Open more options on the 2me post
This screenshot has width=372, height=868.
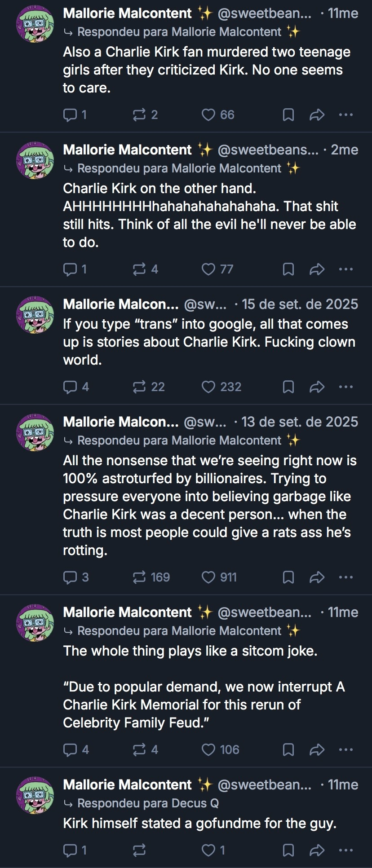tap(346, 269)
